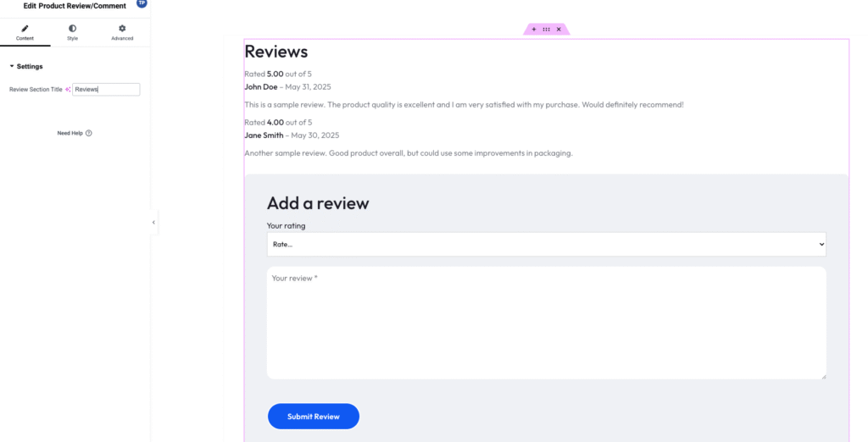Viewport: 868px width, 442px height.
Task: Open the Advanced tab gear icon
Action: coord(122,28)
